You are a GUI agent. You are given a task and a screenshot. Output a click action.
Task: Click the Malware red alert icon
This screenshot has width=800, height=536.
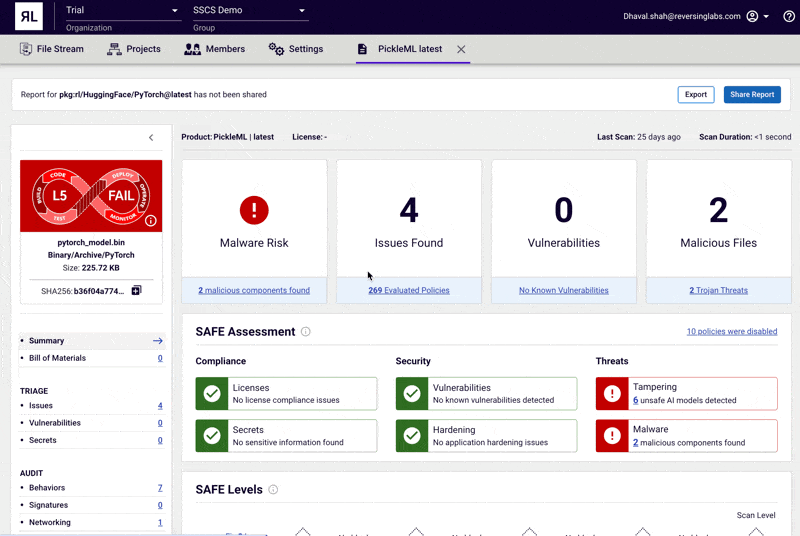(612, 436)
